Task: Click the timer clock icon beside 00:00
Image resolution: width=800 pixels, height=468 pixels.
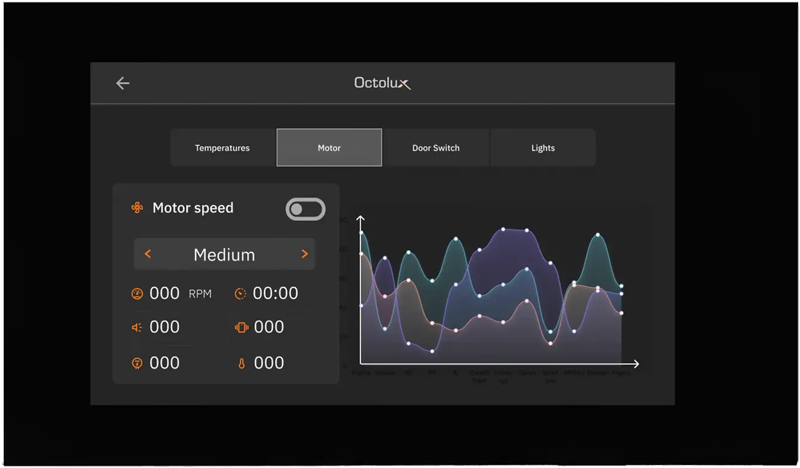Action: point(240,294)
